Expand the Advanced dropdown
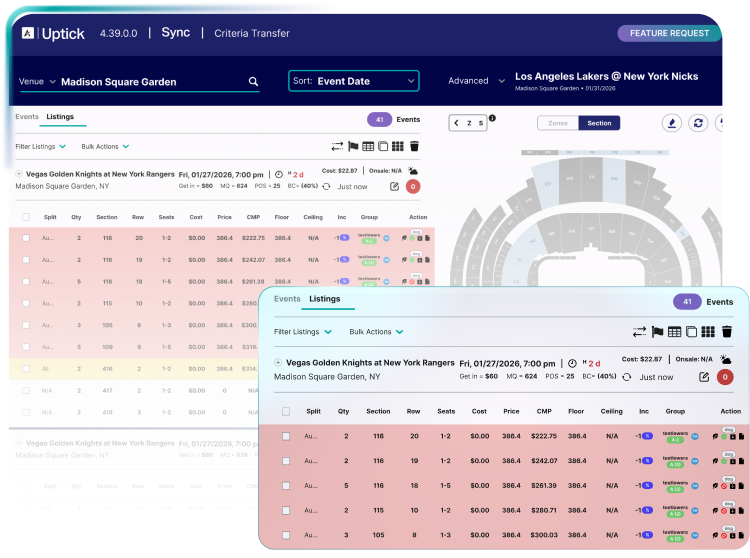The height and width of the screenshot is (558, 750). tap(475, 81)
